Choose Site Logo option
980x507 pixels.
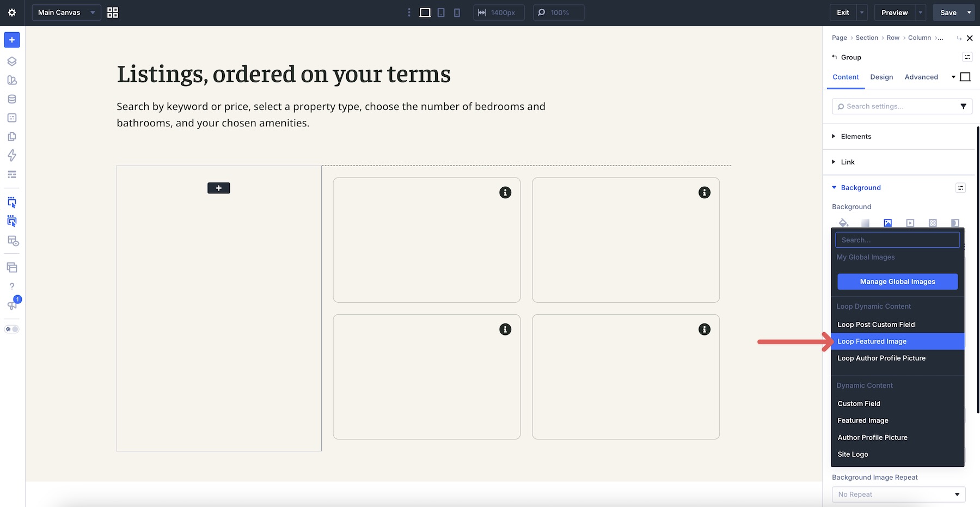tap(898, 454)
